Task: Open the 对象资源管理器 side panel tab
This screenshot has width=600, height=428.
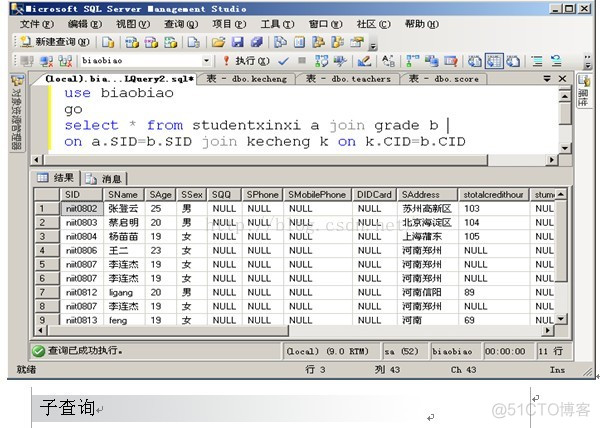Action: click(x=17, y=113)
